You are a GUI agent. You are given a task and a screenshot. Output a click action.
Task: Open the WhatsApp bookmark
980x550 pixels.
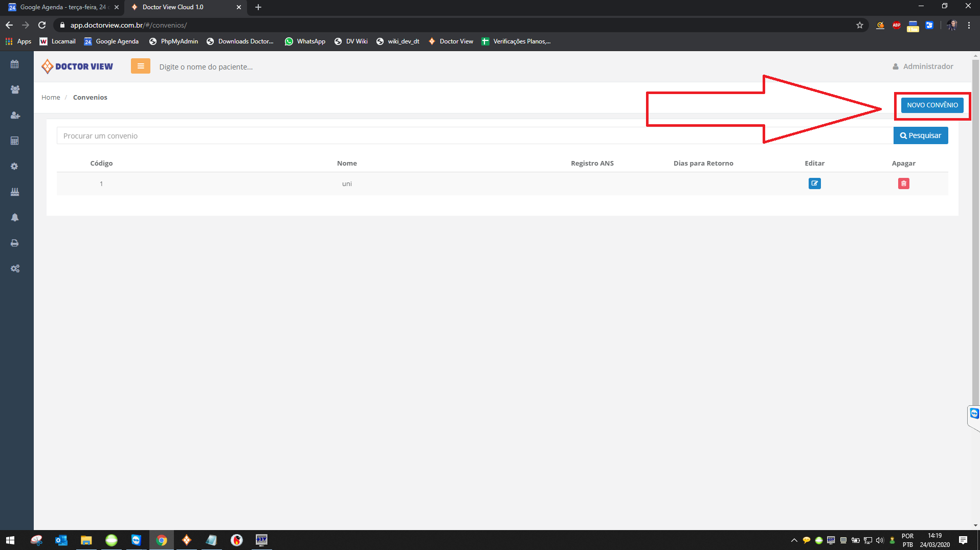(305, 41)
